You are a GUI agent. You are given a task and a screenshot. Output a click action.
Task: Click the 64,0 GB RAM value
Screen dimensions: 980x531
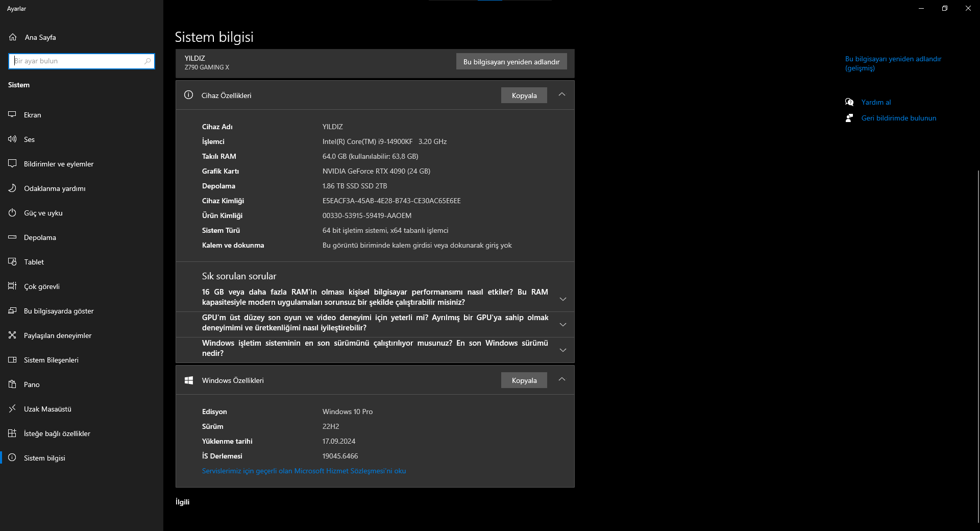tap(370, 156)
